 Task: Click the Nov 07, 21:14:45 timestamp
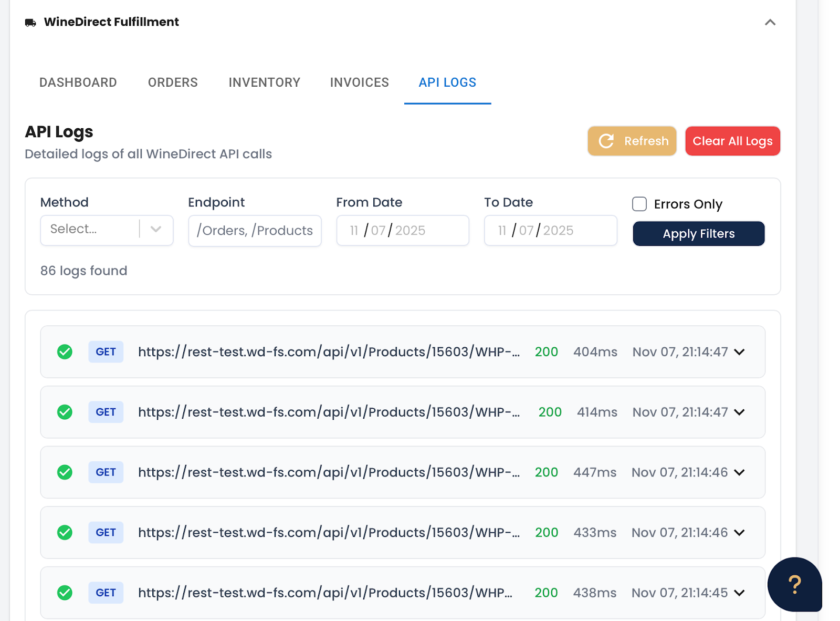tap(679, 593)
